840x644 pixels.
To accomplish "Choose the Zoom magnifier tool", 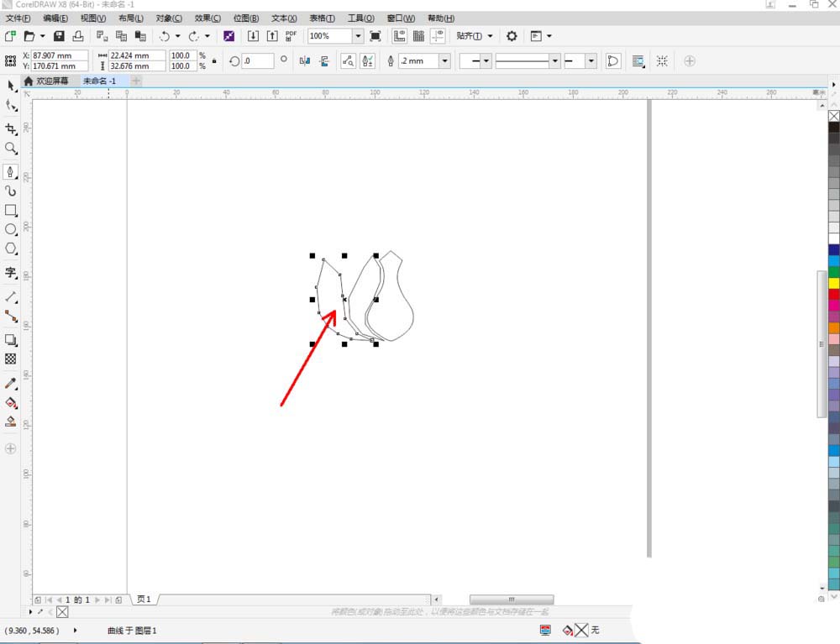I will click(x=11, y=149).
